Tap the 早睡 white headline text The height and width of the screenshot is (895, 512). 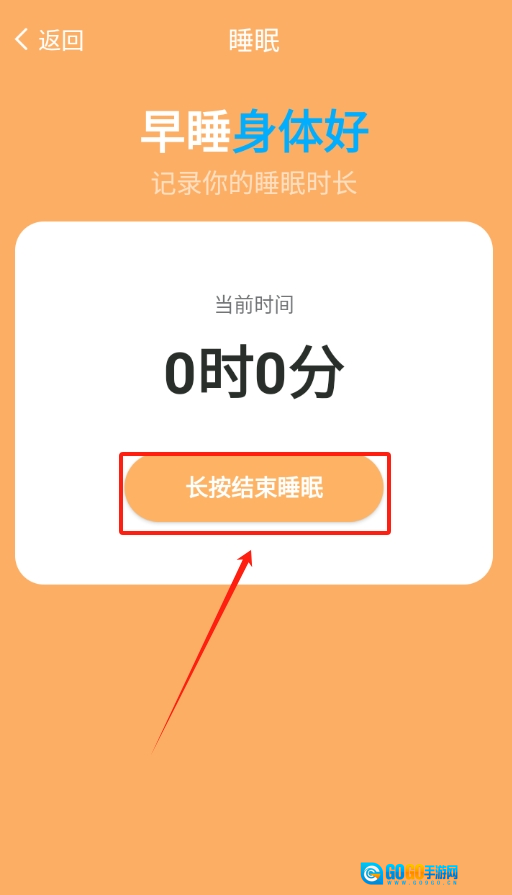coord(186,132)
